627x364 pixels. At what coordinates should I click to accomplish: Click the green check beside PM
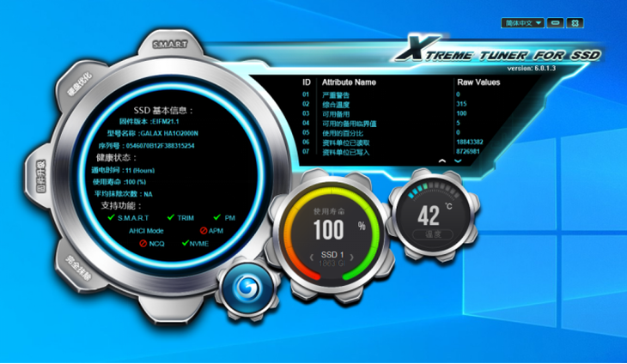click(217, 217)
